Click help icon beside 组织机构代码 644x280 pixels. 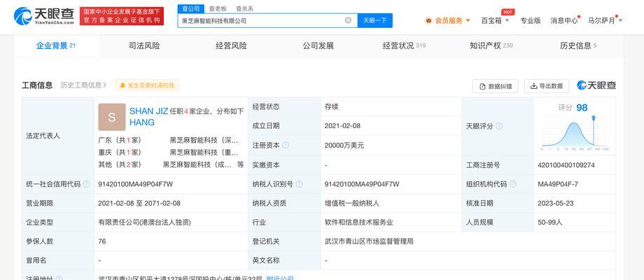click(512, 184)
